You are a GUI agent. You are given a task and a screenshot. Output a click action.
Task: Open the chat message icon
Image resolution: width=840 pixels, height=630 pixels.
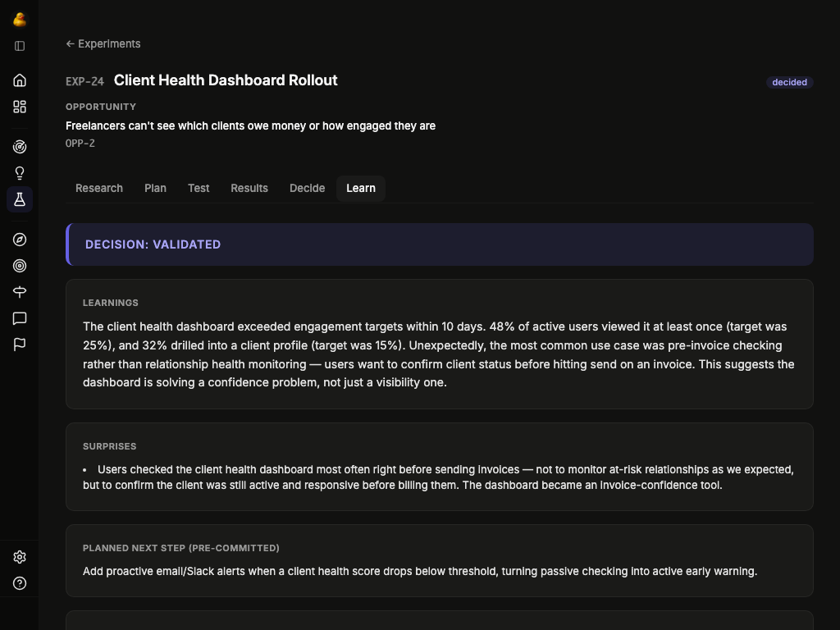tap(20, 318)
